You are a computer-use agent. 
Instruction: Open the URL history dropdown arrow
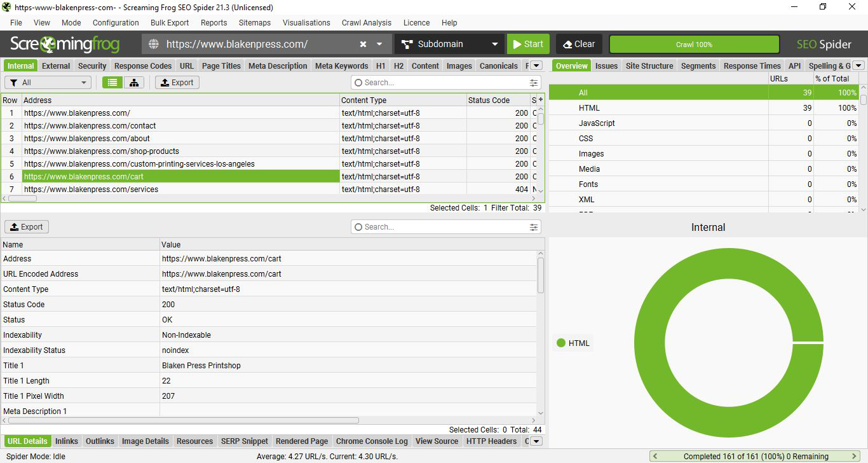[x=379, y=45]
